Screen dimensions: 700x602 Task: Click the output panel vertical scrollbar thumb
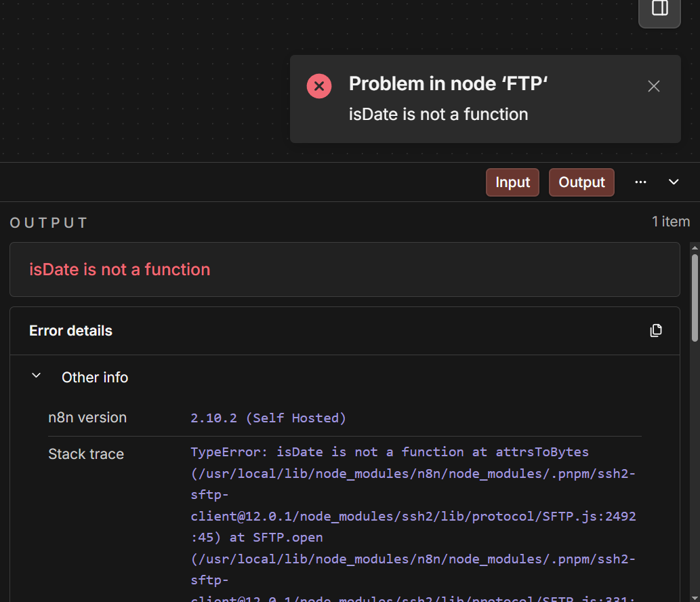(x=695, y=297)
